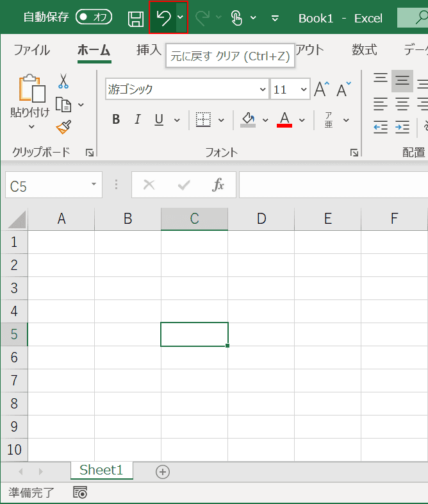Image resolution: width=428 pixels, height=504 pixels.
Task: Click the Align Left icon
Action: (381, 105)
